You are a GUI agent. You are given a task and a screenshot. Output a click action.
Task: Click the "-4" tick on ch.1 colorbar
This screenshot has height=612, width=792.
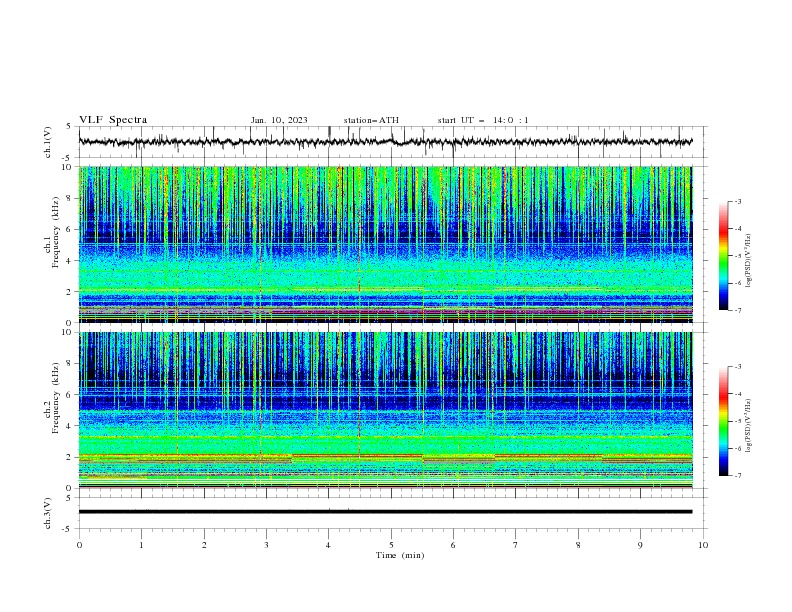tap(738, 229)
